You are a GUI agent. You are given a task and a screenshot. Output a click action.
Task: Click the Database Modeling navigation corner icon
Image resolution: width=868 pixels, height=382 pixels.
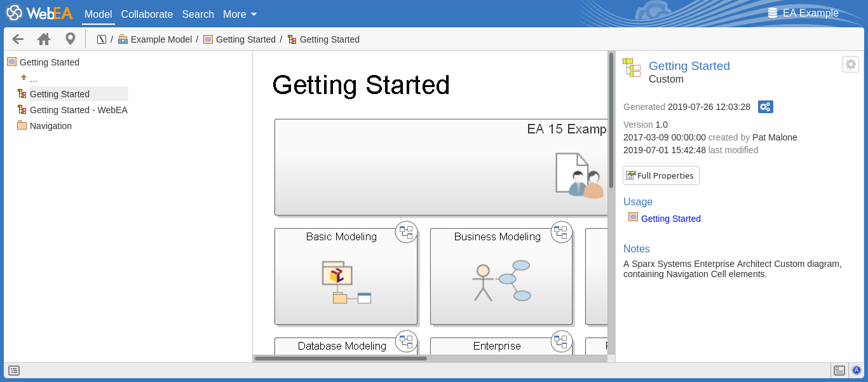[406, 341]
